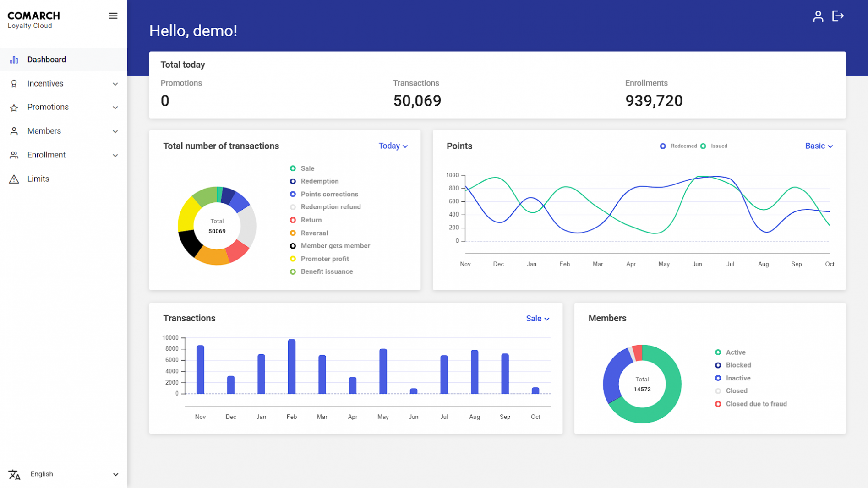The width and height of the screenshot is (868, 488).
Task: Click the language translate icon
Action: pos(14,474)
